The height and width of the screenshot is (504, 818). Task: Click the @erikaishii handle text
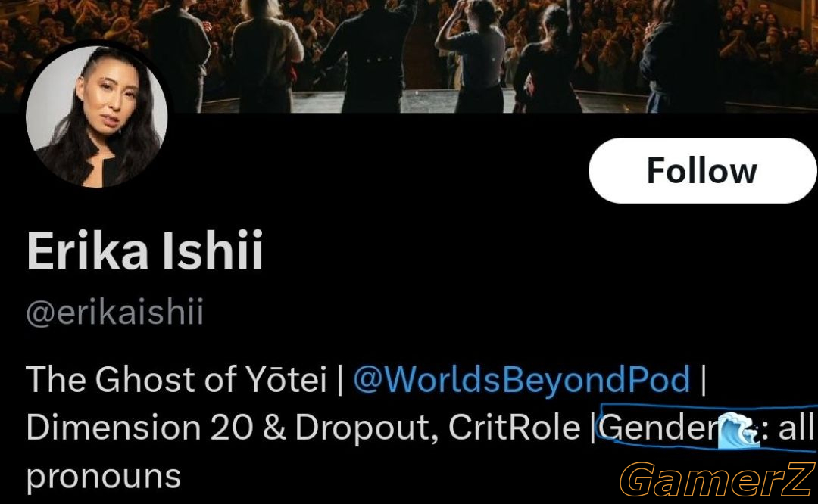pyautogui.click(x=115, y=313)
